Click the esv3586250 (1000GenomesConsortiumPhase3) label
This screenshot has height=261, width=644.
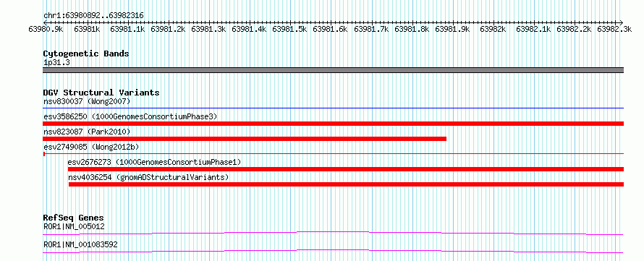pyautogui.click(x=130, y=116)
